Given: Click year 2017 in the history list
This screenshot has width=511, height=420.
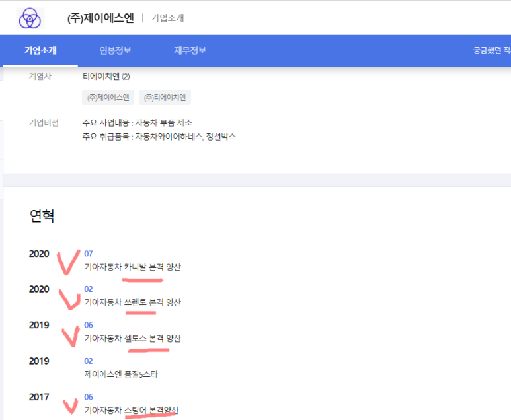Looking at the screenshot, I should tap(39, 397).
